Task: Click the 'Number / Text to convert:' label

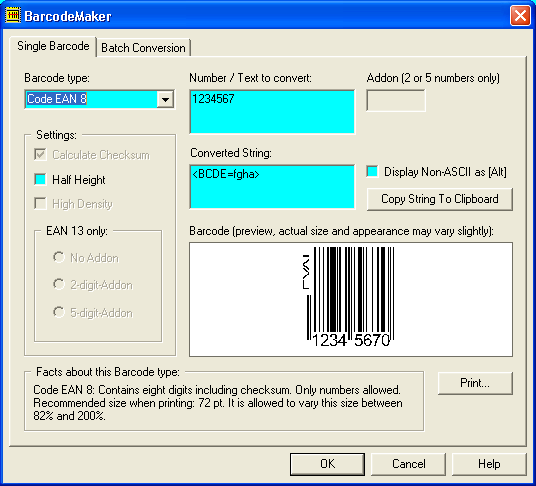Action: 251,78
